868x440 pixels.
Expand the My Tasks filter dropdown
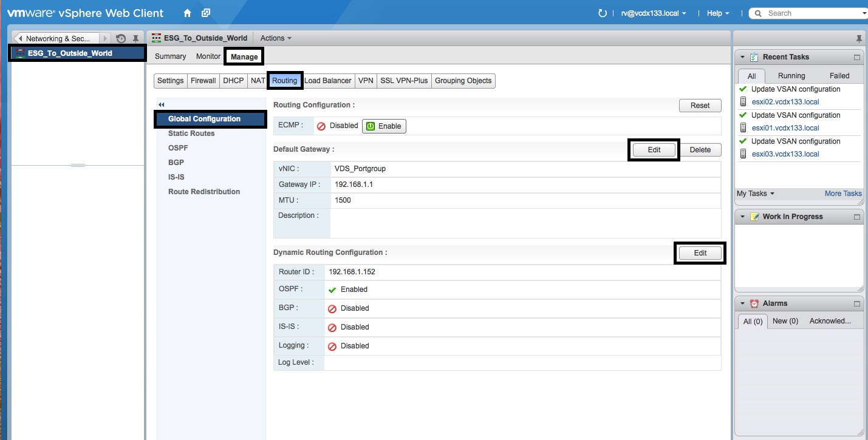click(x=756, y=194)
